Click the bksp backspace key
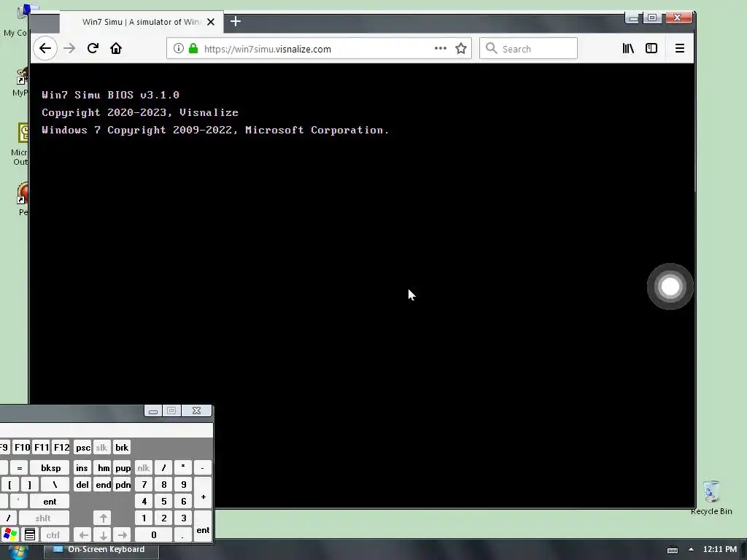 [50, 467]
